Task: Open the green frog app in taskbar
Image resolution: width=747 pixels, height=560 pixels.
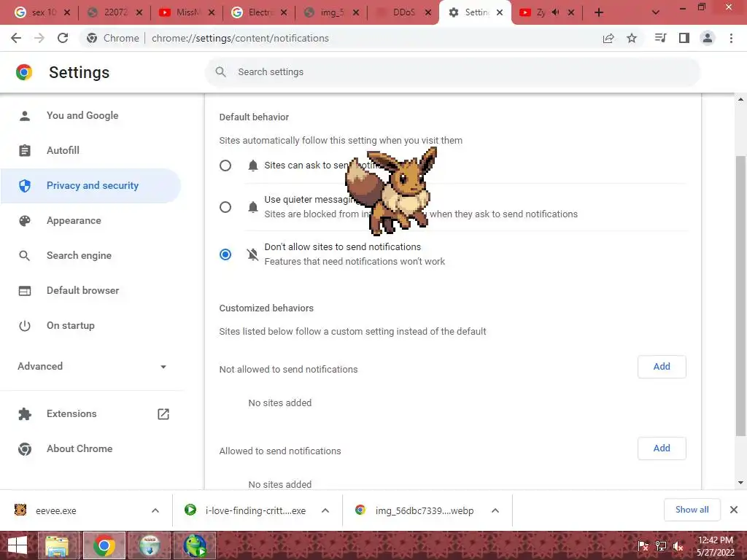Action: pos(196,545)
